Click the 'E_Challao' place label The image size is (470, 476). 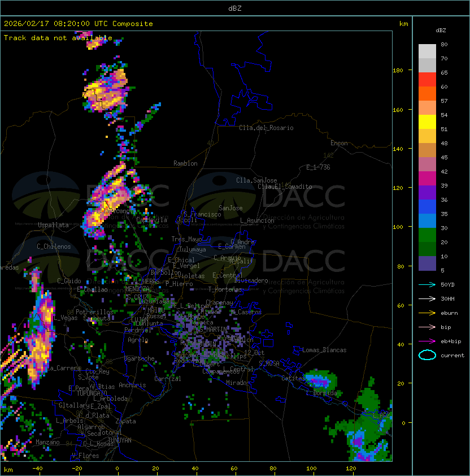pyautogui.click(x=92, y=289)
